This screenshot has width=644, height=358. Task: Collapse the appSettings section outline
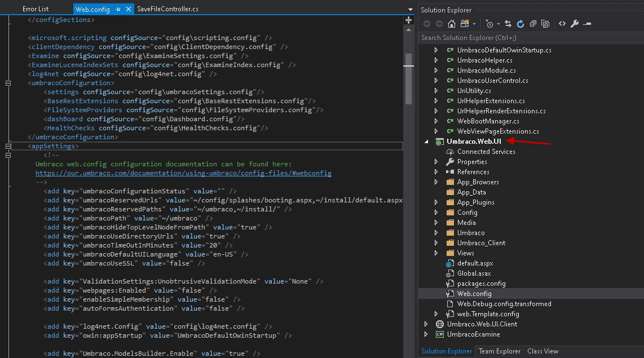[8, 146]
